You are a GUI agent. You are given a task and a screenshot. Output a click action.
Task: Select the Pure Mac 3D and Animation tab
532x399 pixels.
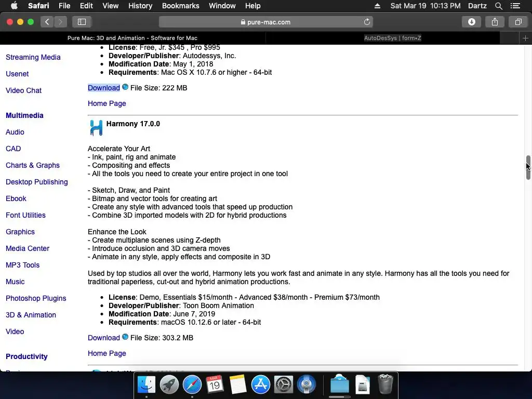click(132, 38)
